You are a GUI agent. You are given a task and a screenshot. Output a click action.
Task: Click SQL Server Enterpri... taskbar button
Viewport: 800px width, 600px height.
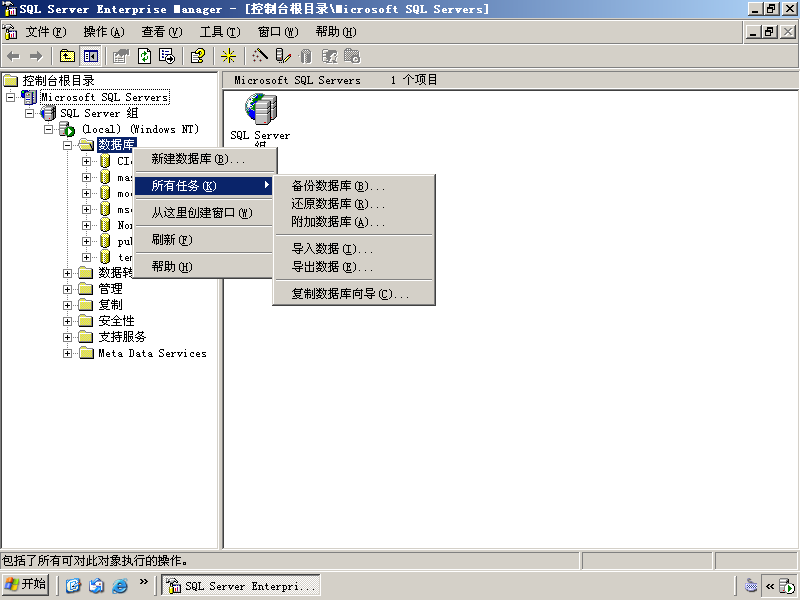241,585
